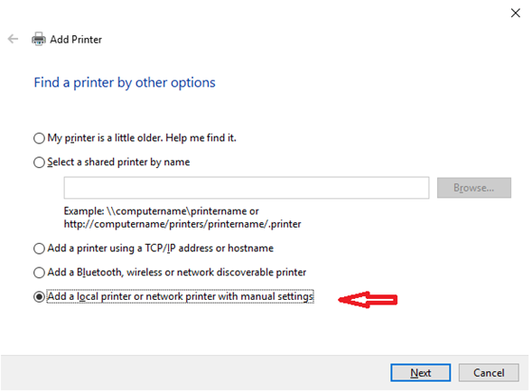Screen dimensions: 532x392
Task: Cancel the Add Printer wizard
Action: (489, 373)
